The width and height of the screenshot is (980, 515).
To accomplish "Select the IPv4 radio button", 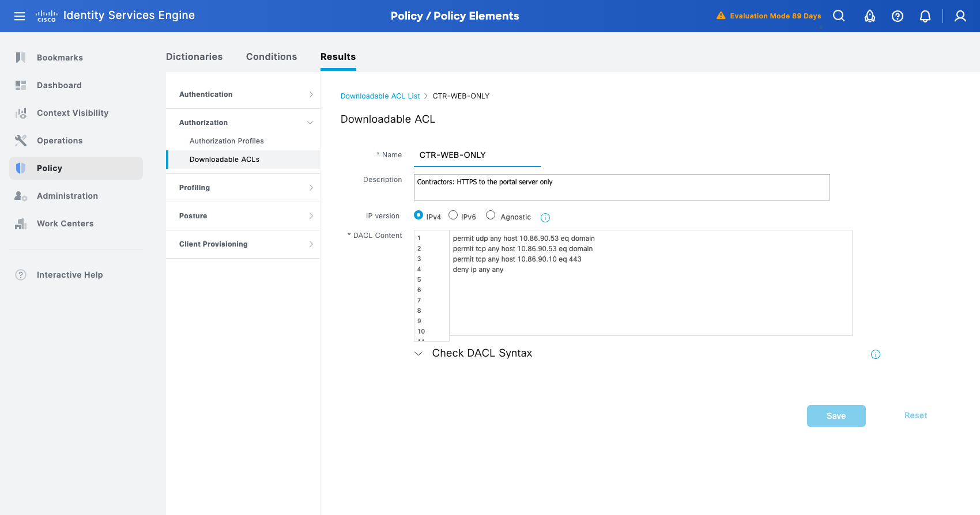I will (x=419, y=215).
